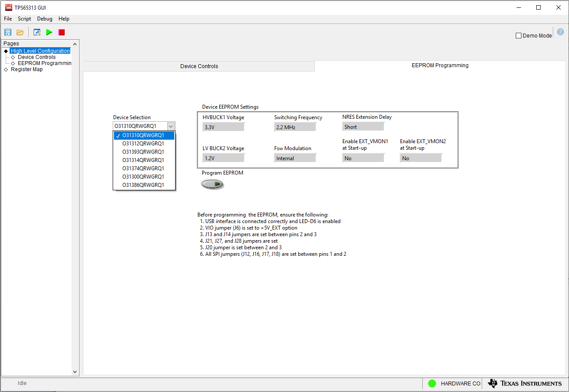Click the LV BUCK2 Voltage 1.2V field
Screen dimensions: 569x392
(224, 158)
